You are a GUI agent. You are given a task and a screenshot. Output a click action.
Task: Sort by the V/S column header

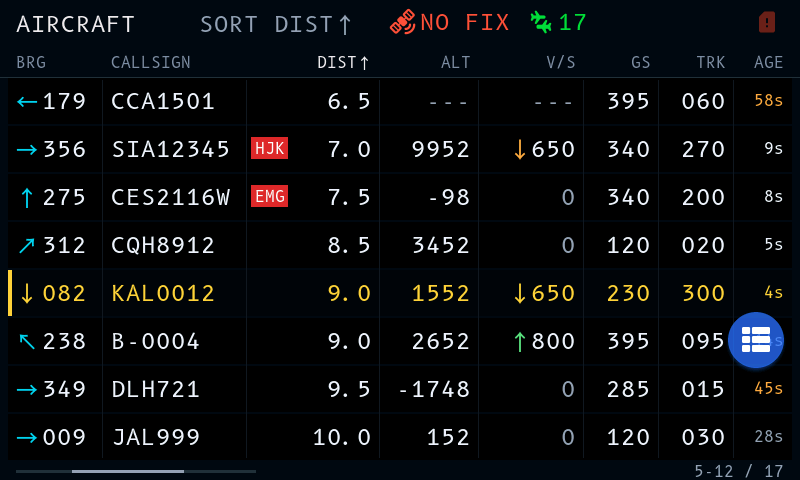coord(561,62)
